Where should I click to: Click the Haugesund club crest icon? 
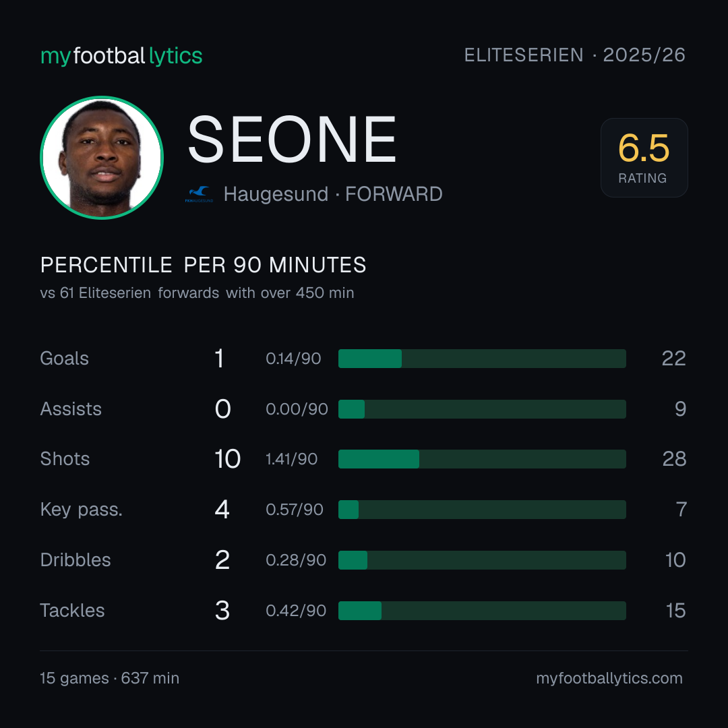point(199,193)
